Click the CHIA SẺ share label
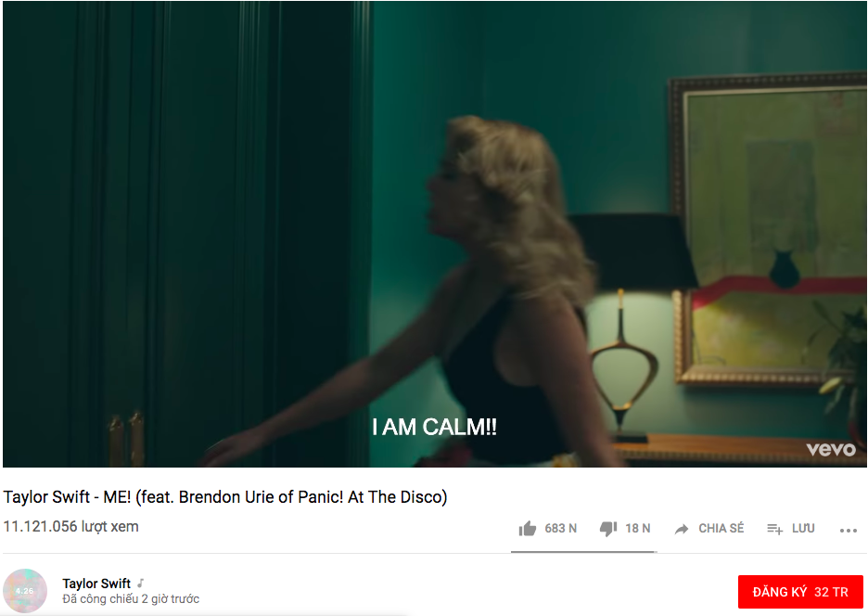 point(721,529)
